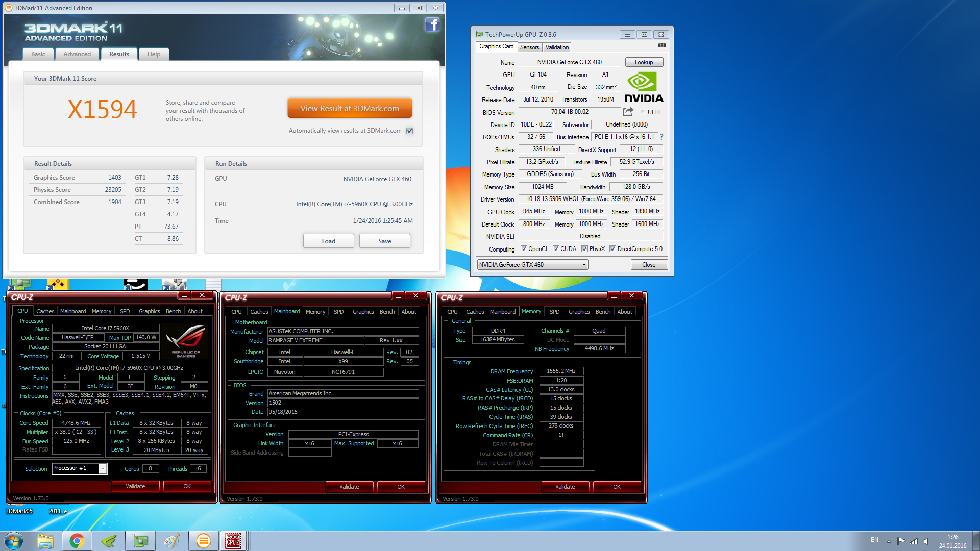The image size is (980, 551).
Task: Click the Save button in Run Details
Action: tap(385, 241)
